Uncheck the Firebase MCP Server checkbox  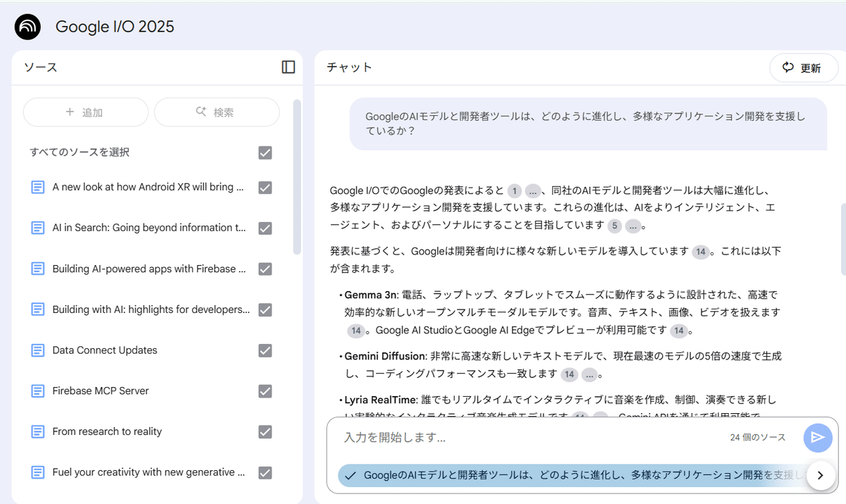click(x=265, y=391)
